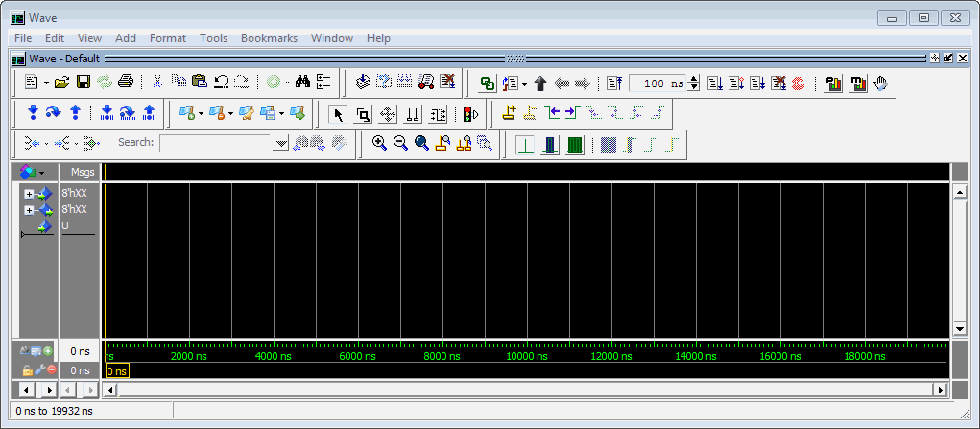Click the Print icon

[126, 82]
